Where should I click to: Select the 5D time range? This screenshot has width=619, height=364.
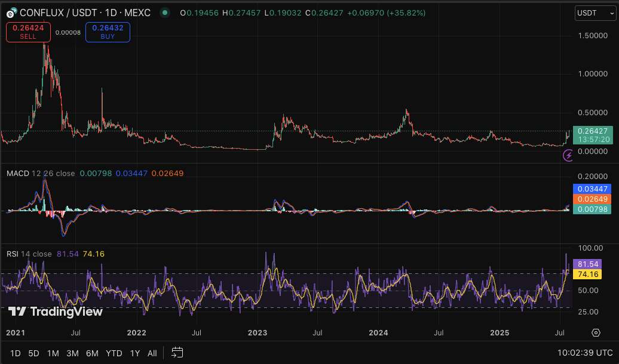click(x=33, y=353)
